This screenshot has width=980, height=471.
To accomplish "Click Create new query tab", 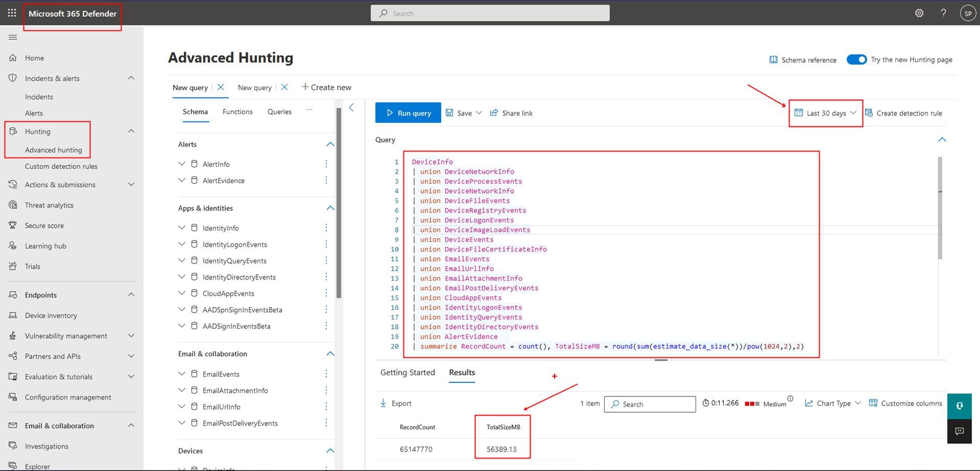I will point(326,87).
